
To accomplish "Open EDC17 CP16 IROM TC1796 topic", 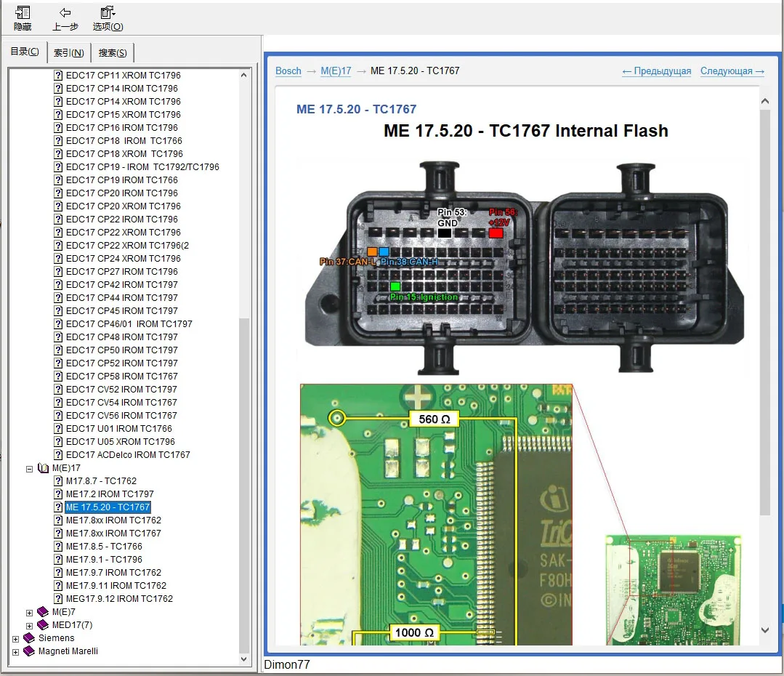I will (122, 128).
